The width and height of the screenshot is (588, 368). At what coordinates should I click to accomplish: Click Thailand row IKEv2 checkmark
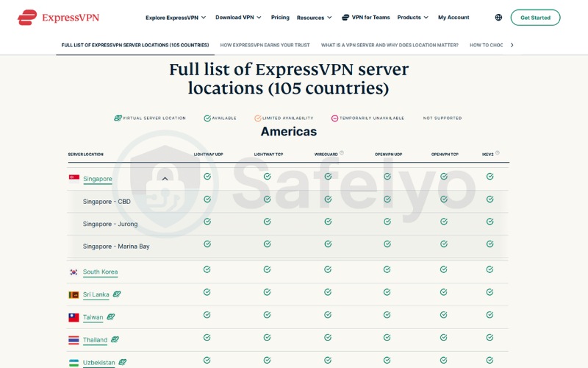click(x=490, y=337)
